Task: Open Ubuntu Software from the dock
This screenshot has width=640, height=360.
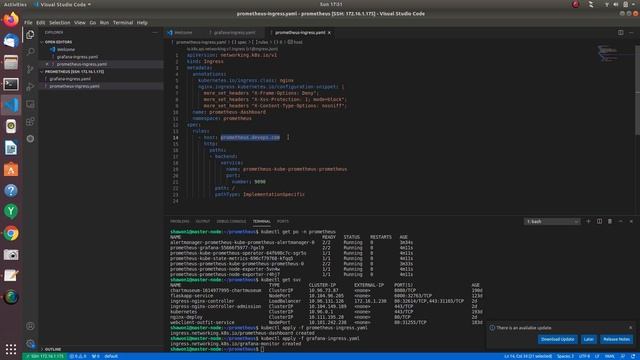Action: click(11, 169)
